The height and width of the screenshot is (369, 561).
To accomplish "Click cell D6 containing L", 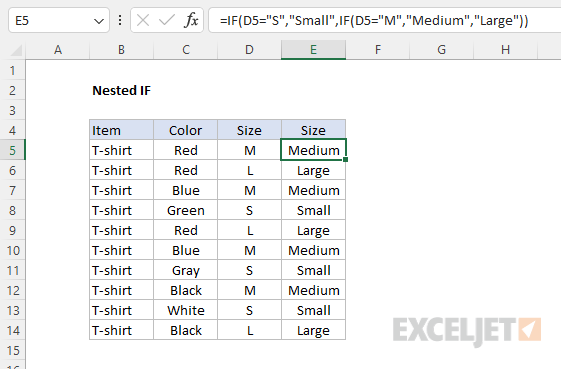I will 249,170.
